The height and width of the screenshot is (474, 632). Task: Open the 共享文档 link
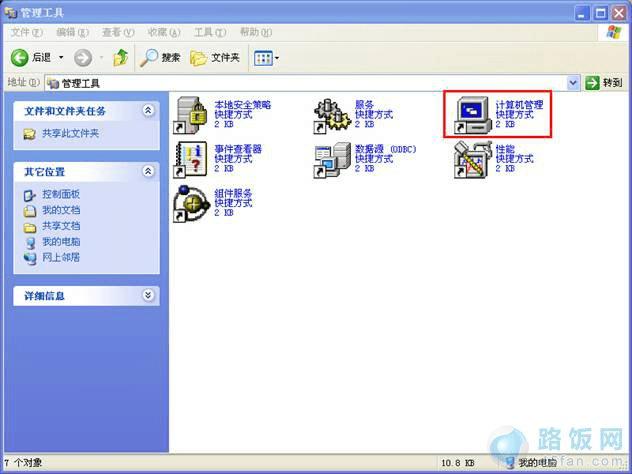point(61,226)
